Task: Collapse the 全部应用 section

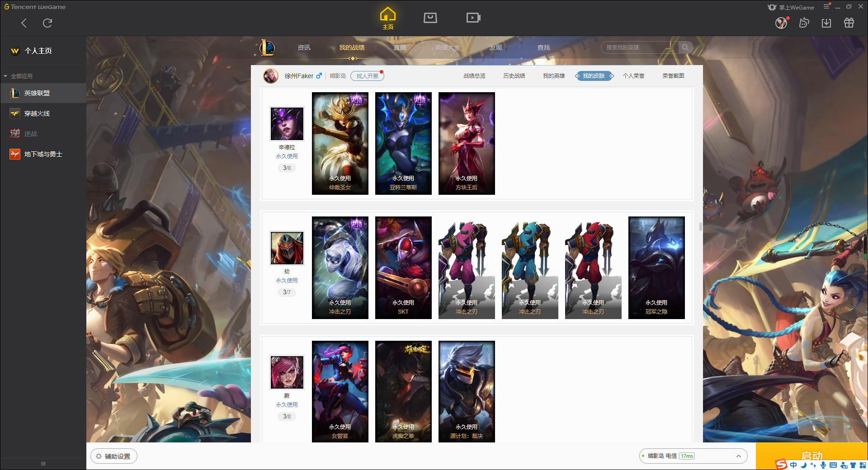Action: (x=18, y=76)
